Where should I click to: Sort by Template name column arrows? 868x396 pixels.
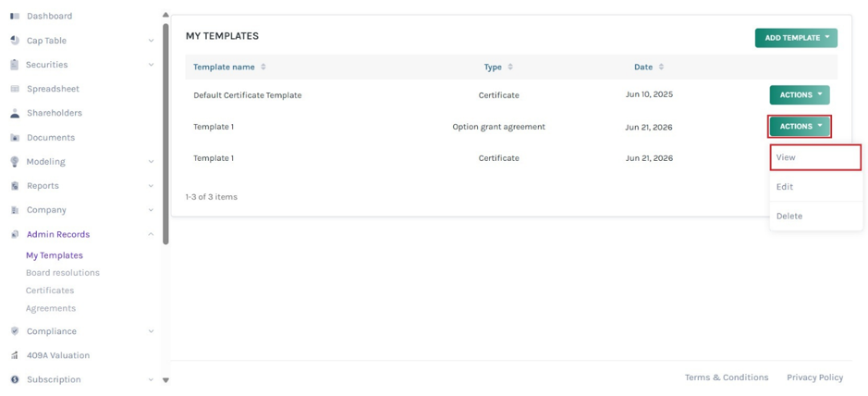pos(263,67)
